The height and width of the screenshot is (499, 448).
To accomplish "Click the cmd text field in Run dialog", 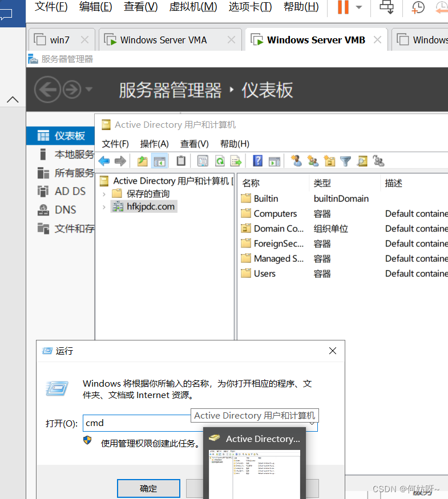I will [137, 423].
